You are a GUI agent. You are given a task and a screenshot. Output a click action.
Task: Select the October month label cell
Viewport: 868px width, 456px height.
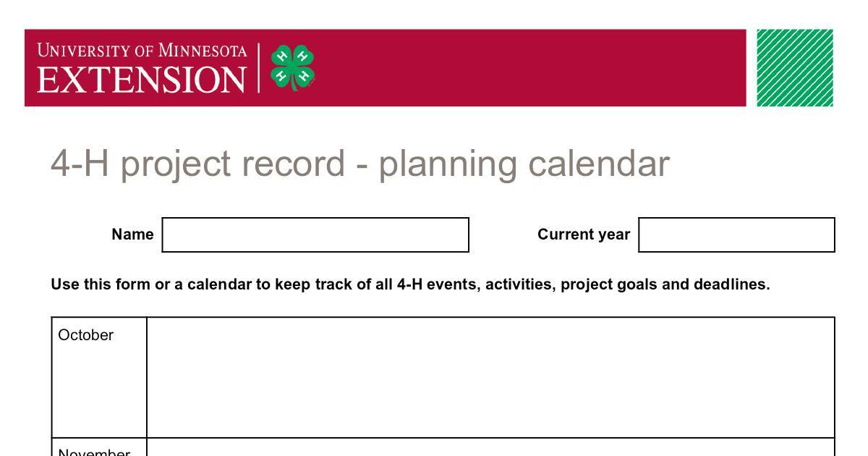(99, 377)
